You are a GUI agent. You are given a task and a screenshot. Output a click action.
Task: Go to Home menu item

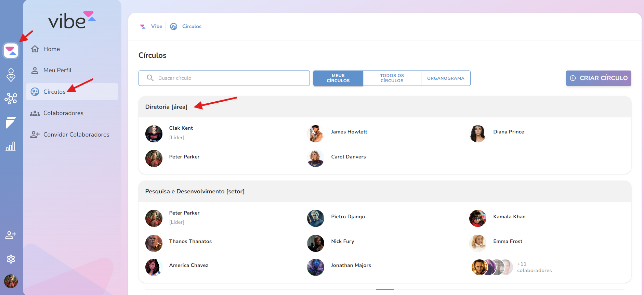coord(72,49)
